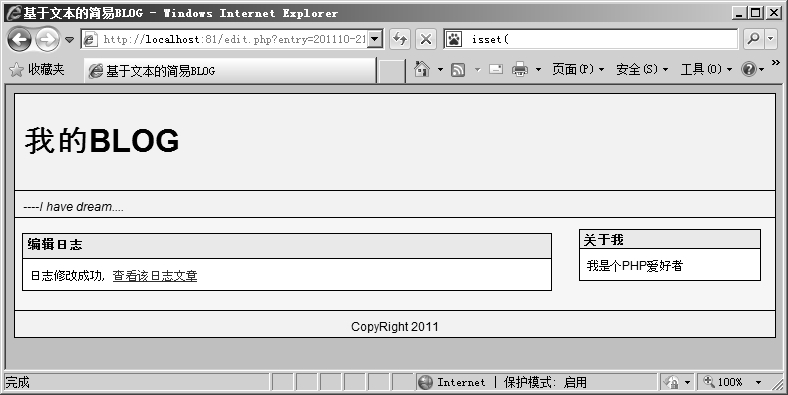Click the browser Back arrow button
The height and width of the screenshot is (395, 788).
(19, 39)
